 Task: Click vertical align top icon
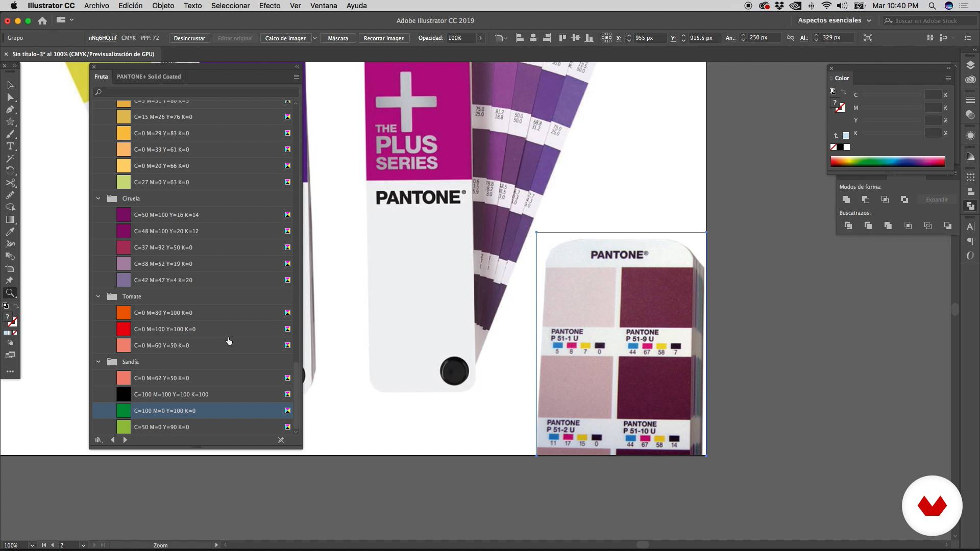coord(562,38)
